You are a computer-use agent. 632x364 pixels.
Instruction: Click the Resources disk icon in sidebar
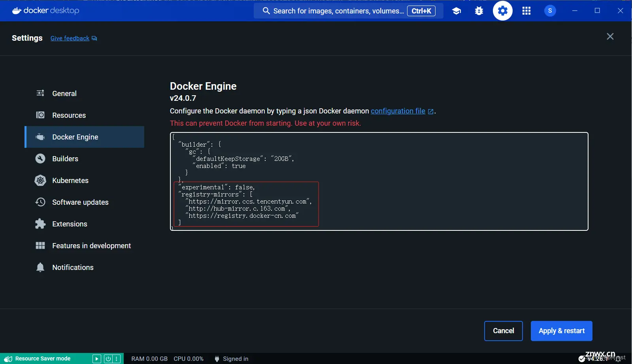coord(40,115)
